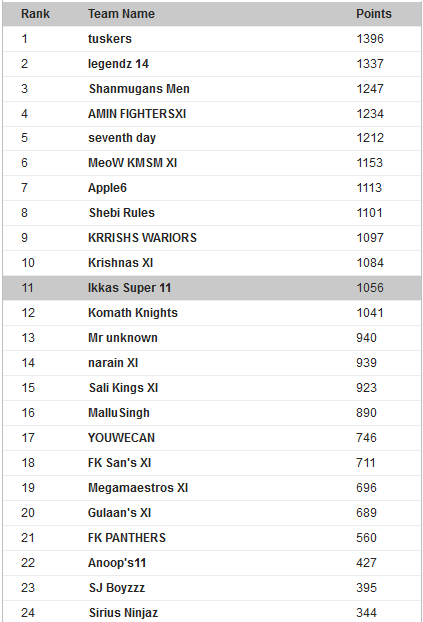Image resolution: width=423 pixels, height=622 pixels.
Task: Open MeoW KMSM XI team
Action: (133, 163)
